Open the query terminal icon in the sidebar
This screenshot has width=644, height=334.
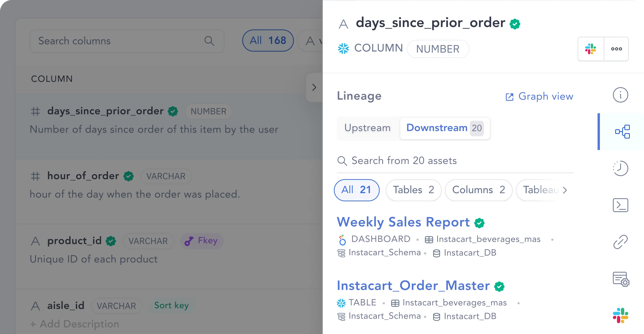point(620,205)
